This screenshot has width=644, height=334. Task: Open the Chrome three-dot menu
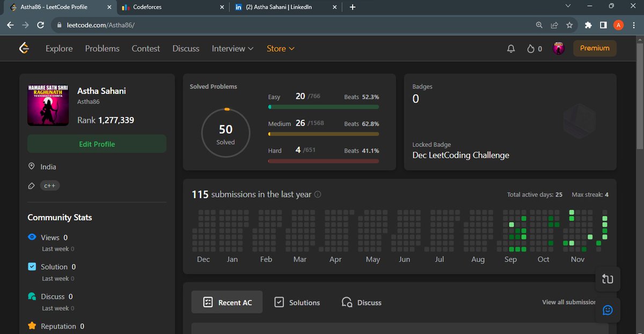click(634, 25)
